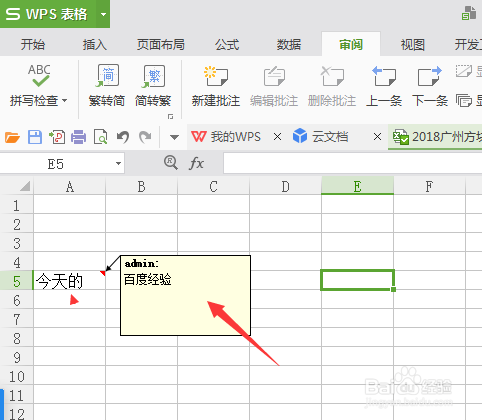This screenshot has height=420, width=482.
Task: Click the 下一条 label text
Action: (430, 100)
